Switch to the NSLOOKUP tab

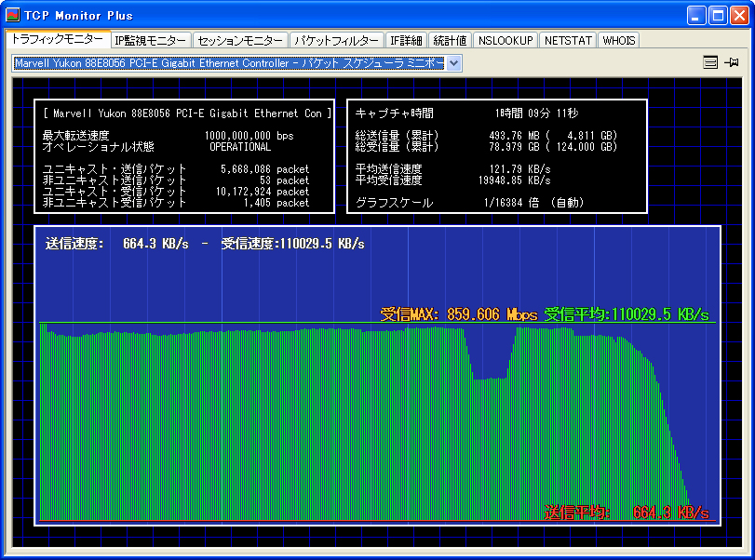coord(506,41)
